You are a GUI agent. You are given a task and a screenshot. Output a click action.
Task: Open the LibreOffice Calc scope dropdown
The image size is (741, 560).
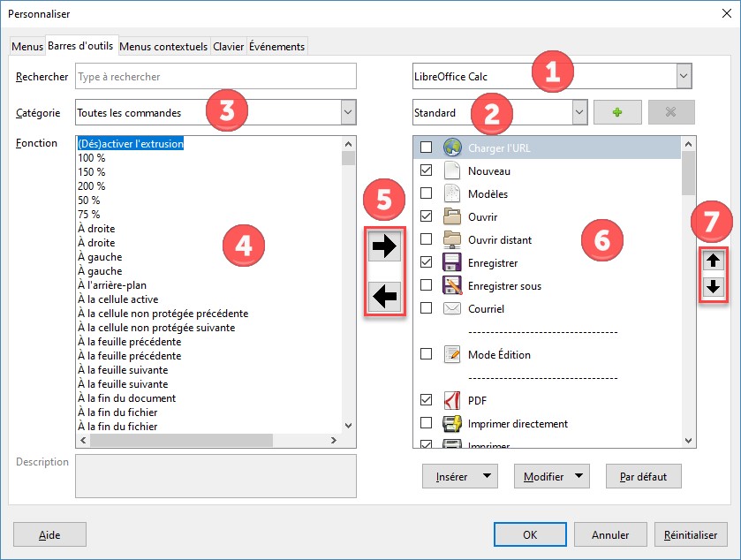click(x=684, y=77)
